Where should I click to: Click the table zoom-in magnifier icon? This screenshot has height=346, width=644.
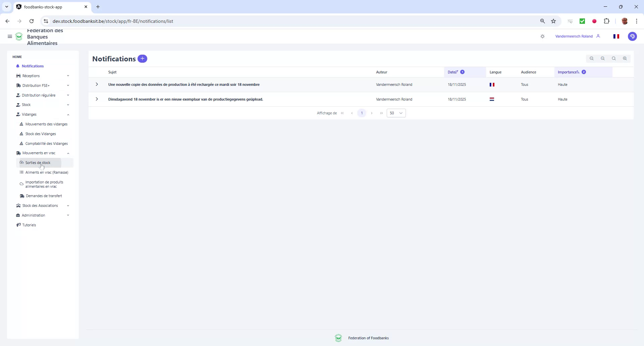coord(625,58)
